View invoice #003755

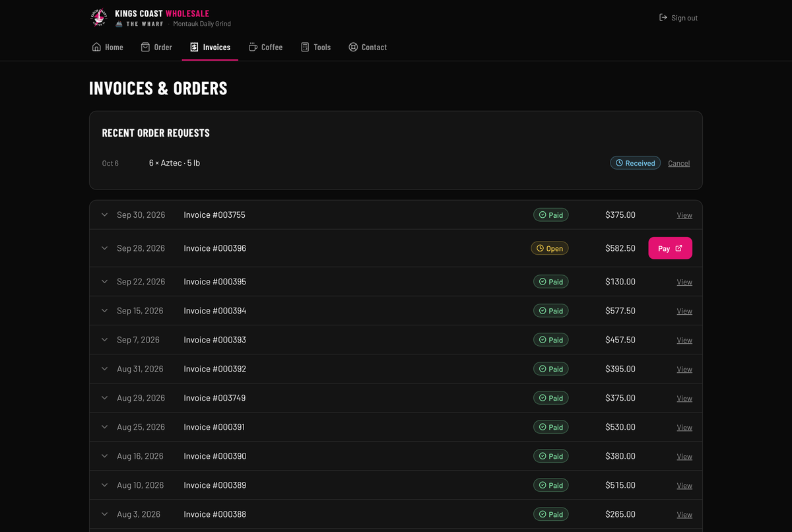point(684,215)
